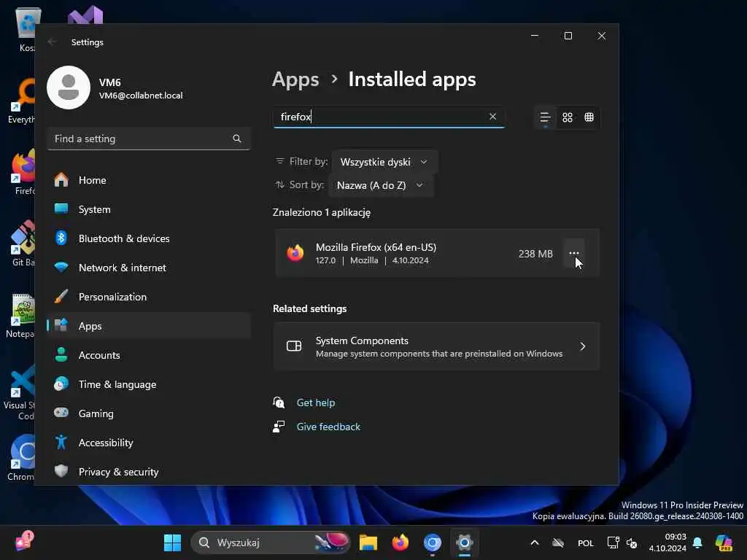The width and height of the screenshot is (747, 560).
Task: Click the Recycle Bin desktop icon
Action: click(x=27, y=28)
